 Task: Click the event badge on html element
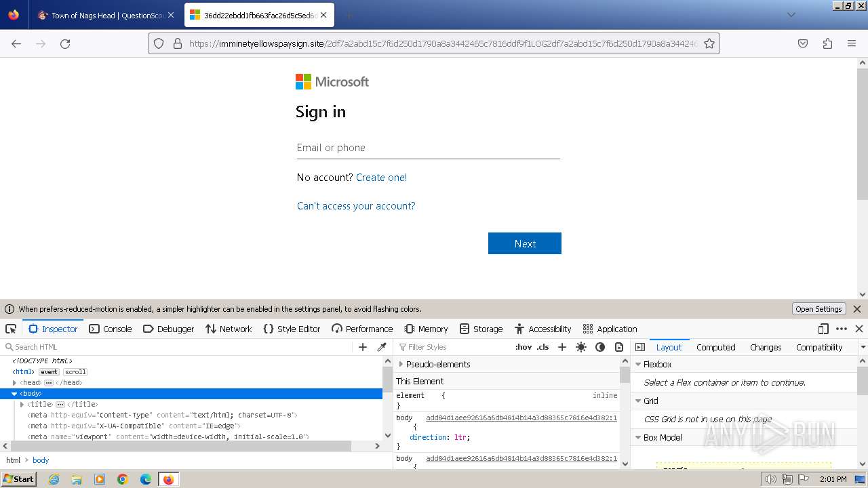[x=49, y=372]
